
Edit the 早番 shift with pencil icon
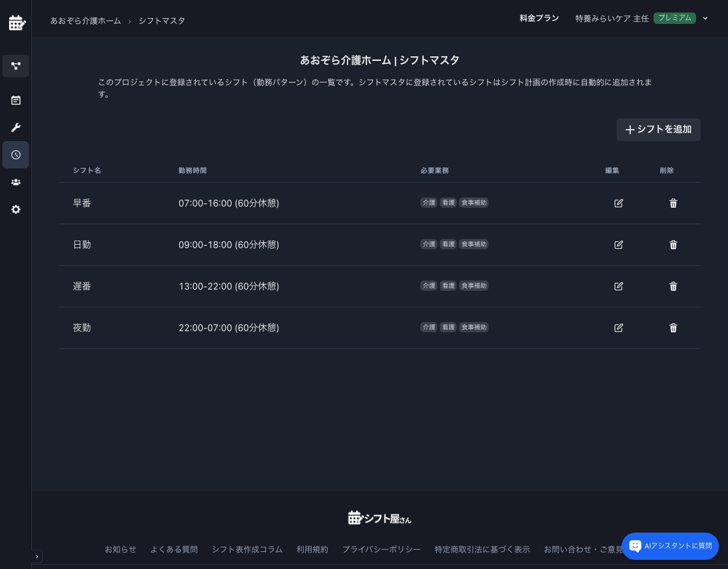618,203
